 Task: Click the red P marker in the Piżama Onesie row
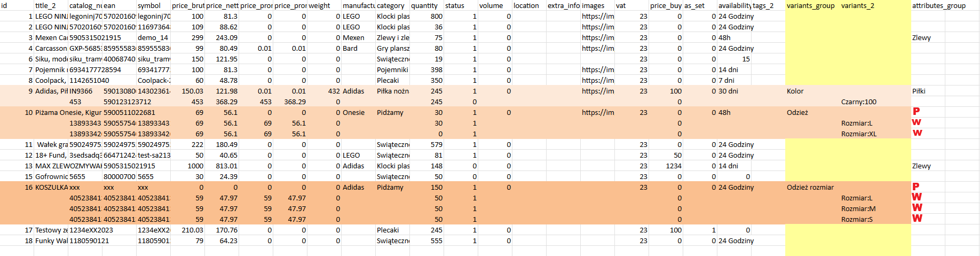pos(916,111)
